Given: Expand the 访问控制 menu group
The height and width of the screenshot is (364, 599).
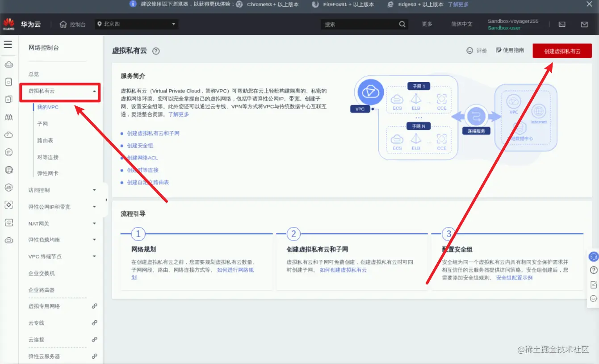Looking at the screenshot, I should pyautogui.click(x=94, y=190).
